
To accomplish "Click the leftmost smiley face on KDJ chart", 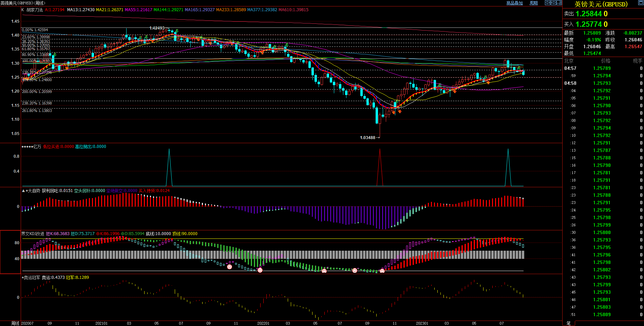I will pyautogui.click(x=229, y=267).
